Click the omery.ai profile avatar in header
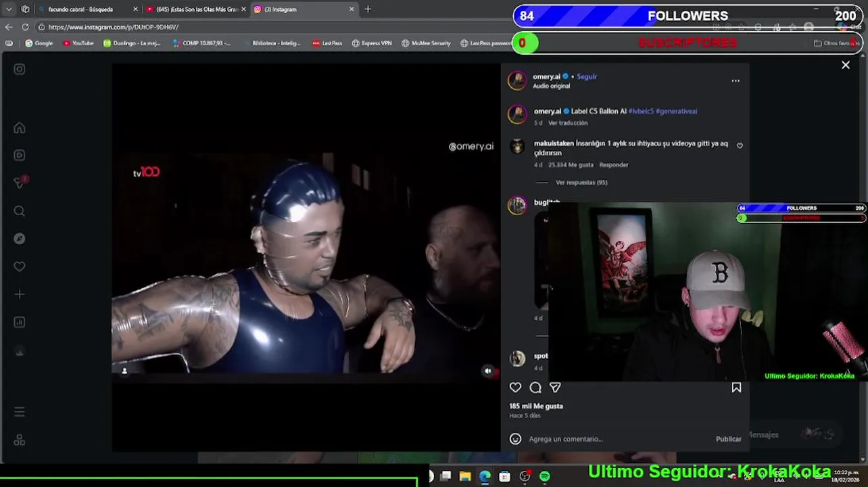Viewport: 868px width, 487px height. pyautogui.click(x=517, y=80)
